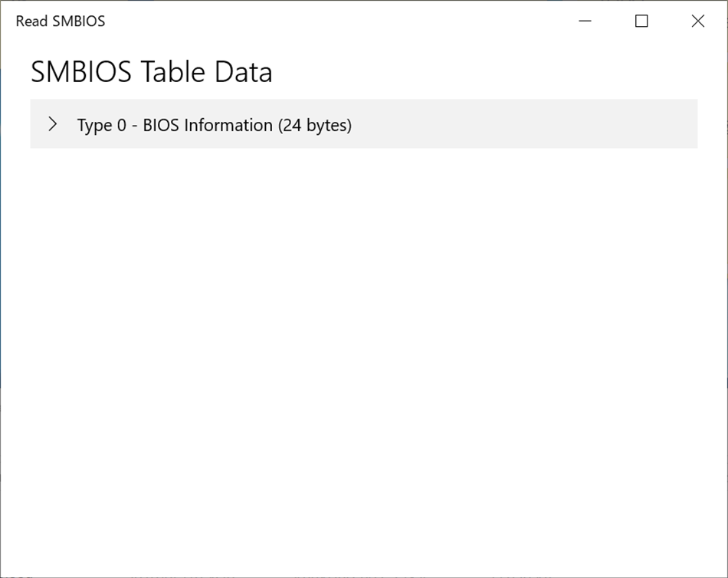The height and width of the screenshot is (578, 728).
Task: Maximize the Read SMBIOS window
Action: (641, 21)
